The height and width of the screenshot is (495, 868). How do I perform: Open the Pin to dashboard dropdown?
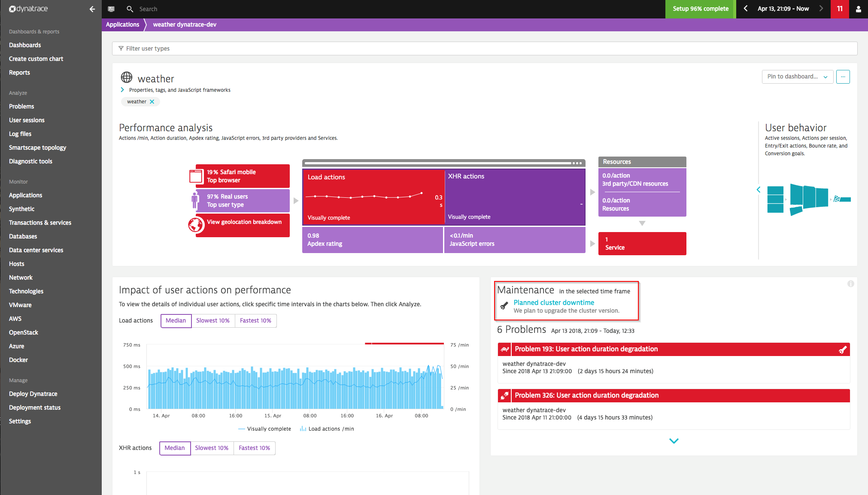point(798,77)
